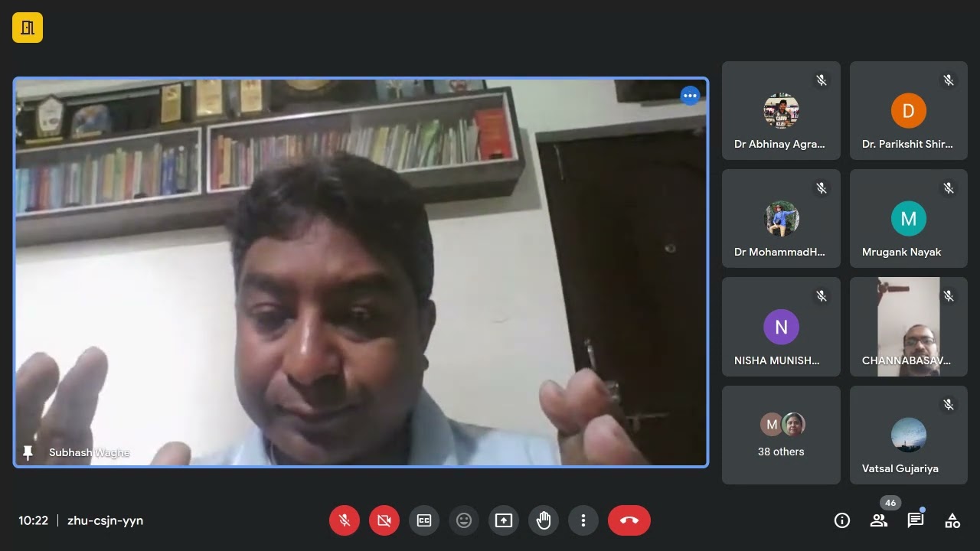The height and width of the screenshot is (551, 980).
Task: Select the Vatsal Gujariya tile
Action: [x=909, y=435]
